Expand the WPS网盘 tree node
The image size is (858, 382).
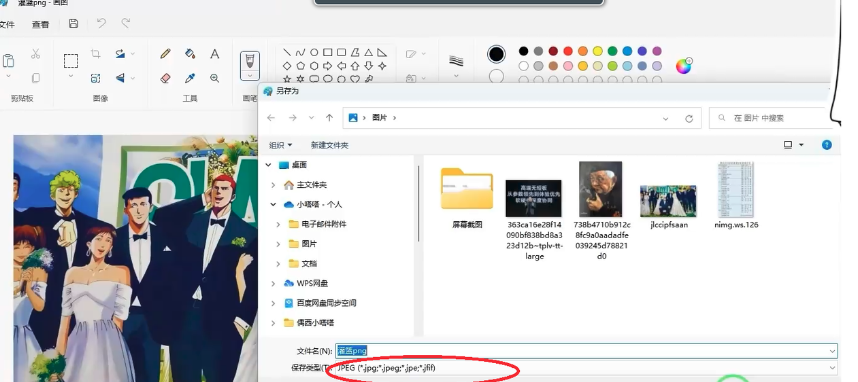pos(273,283)
